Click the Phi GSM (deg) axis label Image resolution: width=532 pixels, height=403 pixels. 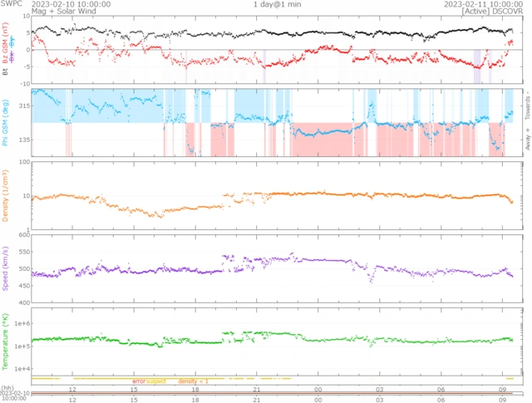pyautogui.click(x=6, y=122)
